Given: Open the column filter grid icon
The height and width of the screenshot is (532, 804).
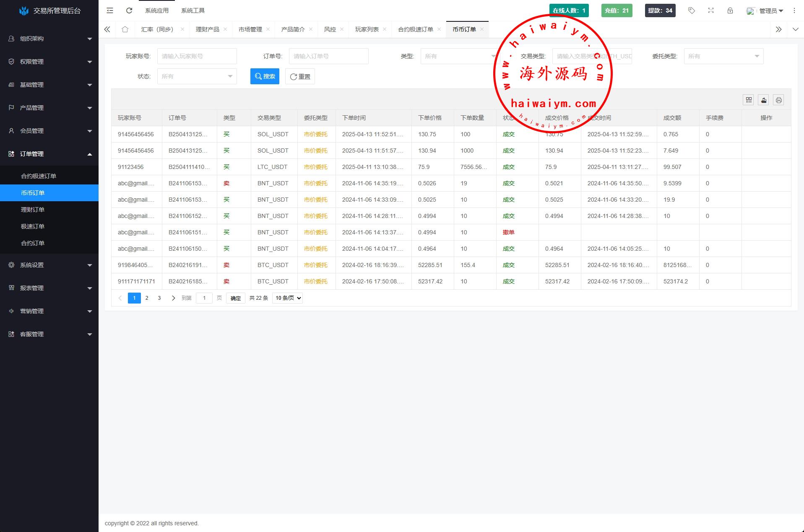Looking at the screenshot, I should click(748, 100).
